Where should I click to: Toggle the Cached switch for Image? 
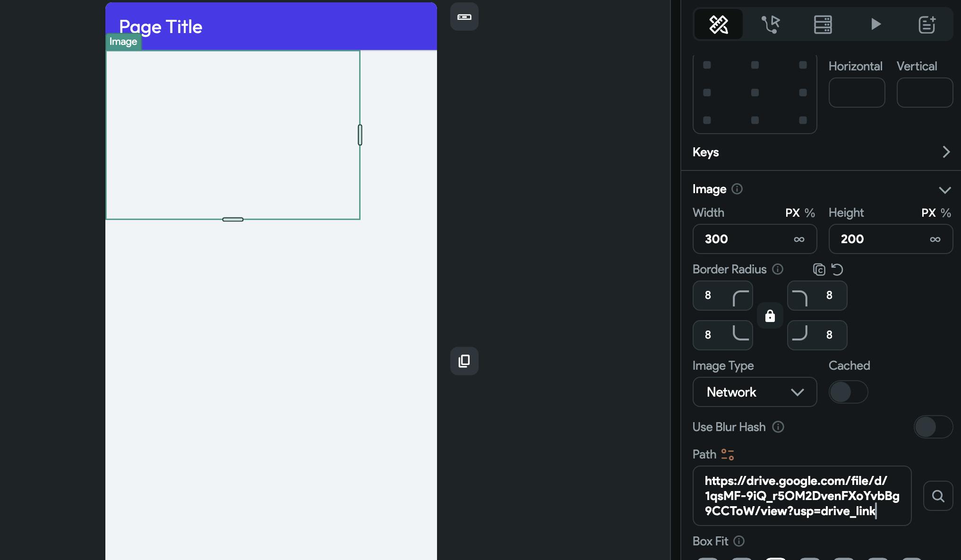coord(847,391)
